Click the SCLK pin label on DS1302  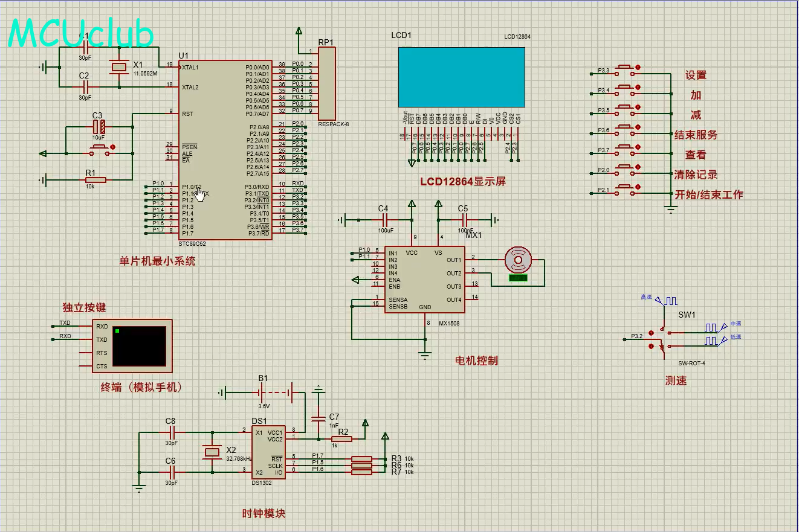[276, 466]
